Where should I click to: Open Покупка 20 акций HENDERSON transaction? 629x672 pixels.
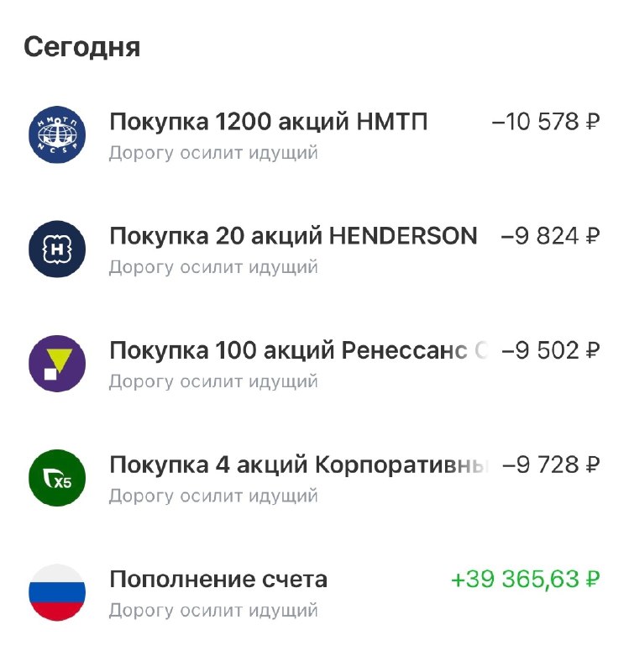[x=293, y=237]
